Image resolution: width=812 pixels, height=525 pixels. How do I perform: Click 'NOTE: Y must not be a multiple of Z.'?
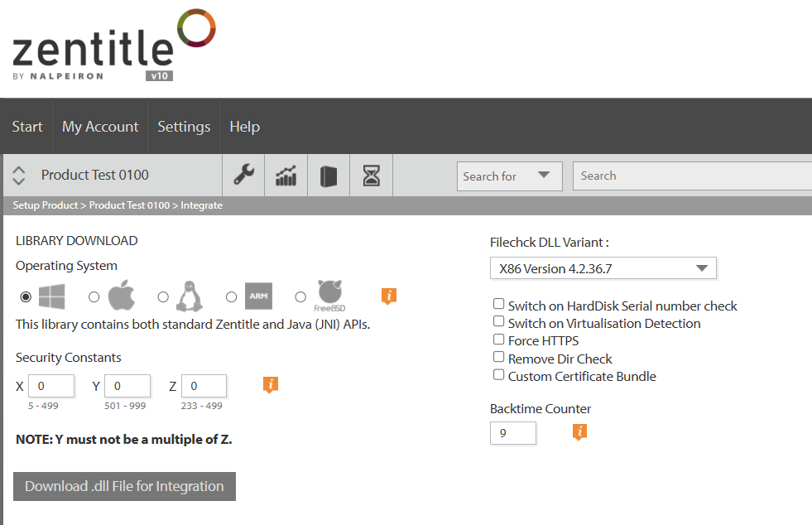124,440
